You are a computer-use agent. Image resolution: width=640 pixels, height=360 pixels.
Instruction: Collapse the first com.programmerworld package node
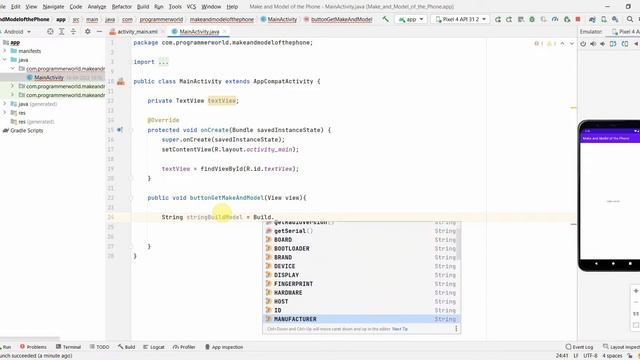click(13, 69)
